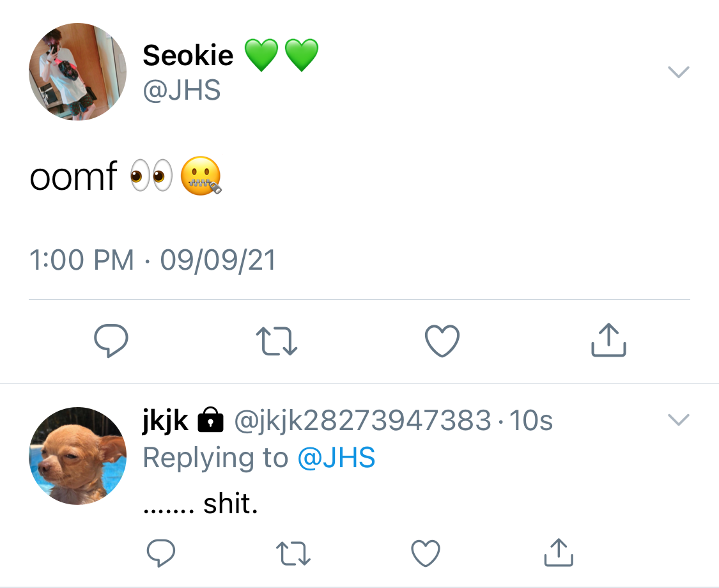The height and width of the screenshot is (588, 719).
Task: Retweet Seokie's main tweet
Action: coord(277,341)
